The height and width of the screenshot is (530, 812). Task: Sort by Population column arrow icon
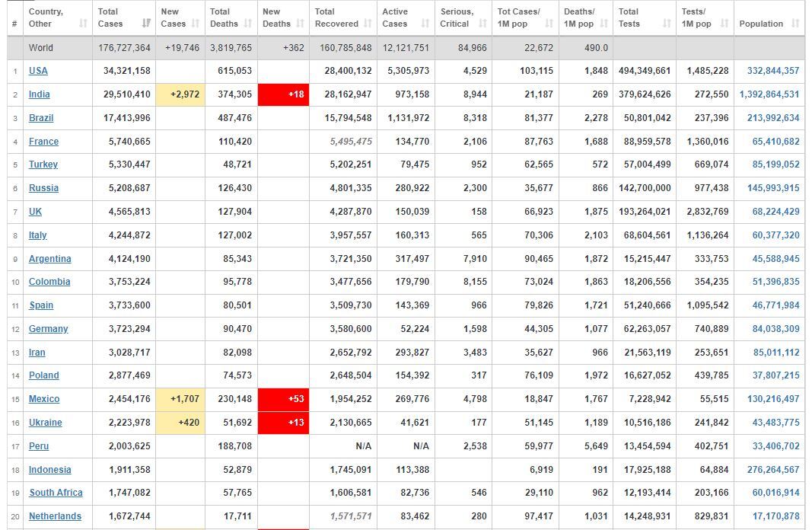pyautogui.click(x=795, y=24)
